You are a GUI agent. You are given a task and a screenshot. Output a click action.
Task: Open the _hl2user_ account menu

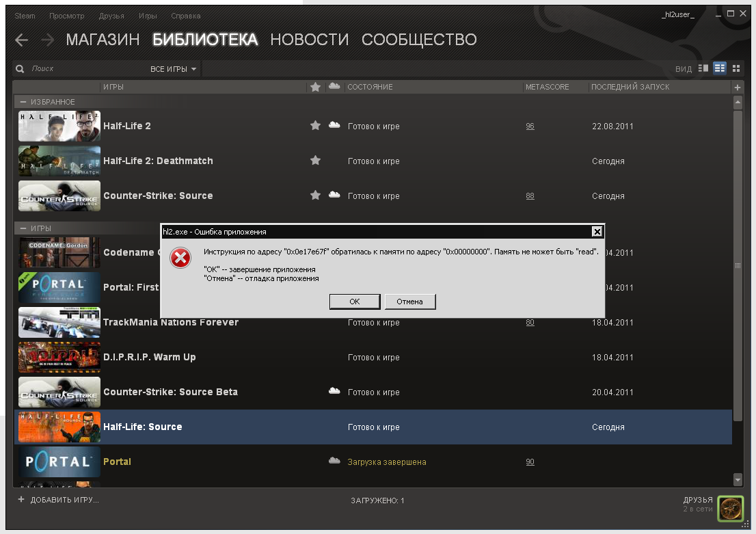677,14
